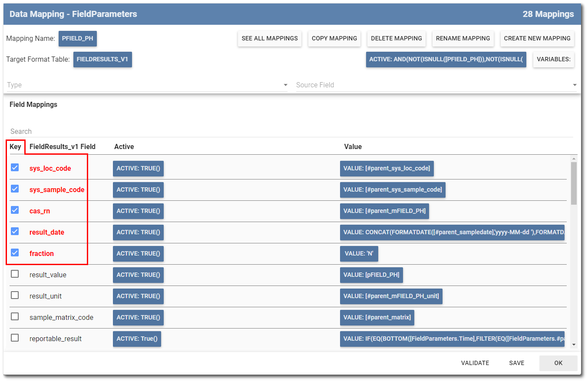Viewport: 588px width, 382px height.
Task: Select the PFIELD_PH mapping name chip
Action: 77,38
